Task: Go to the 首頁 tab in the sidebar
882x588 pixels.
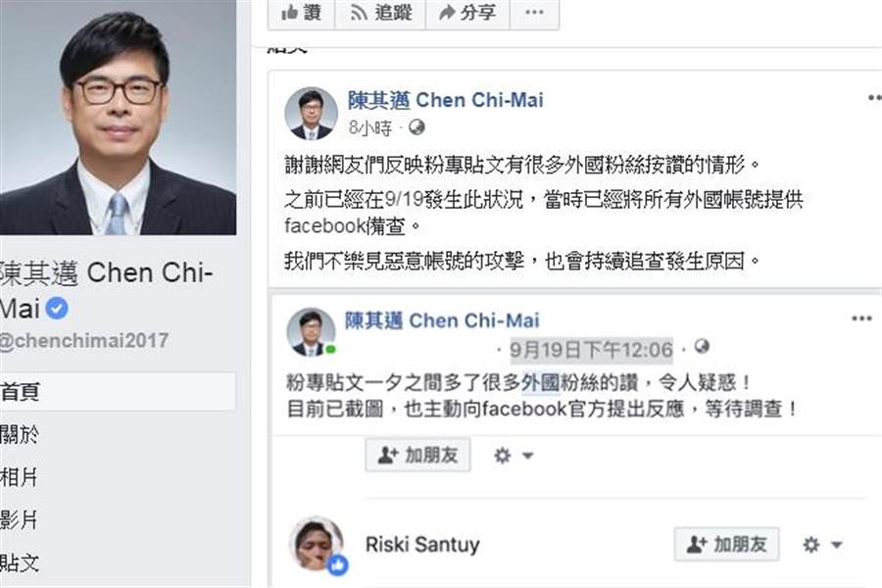Action: (22, 392)
